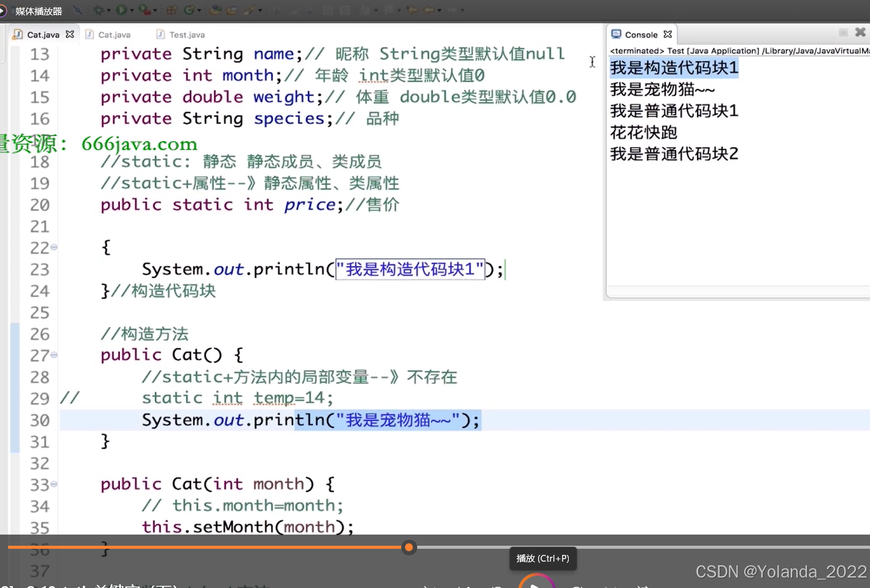Image resolution: width=870 pixels, height=588 pixels.
Task: Click the 'private String name' declaration on line 13
Action: tap(201, 54)
